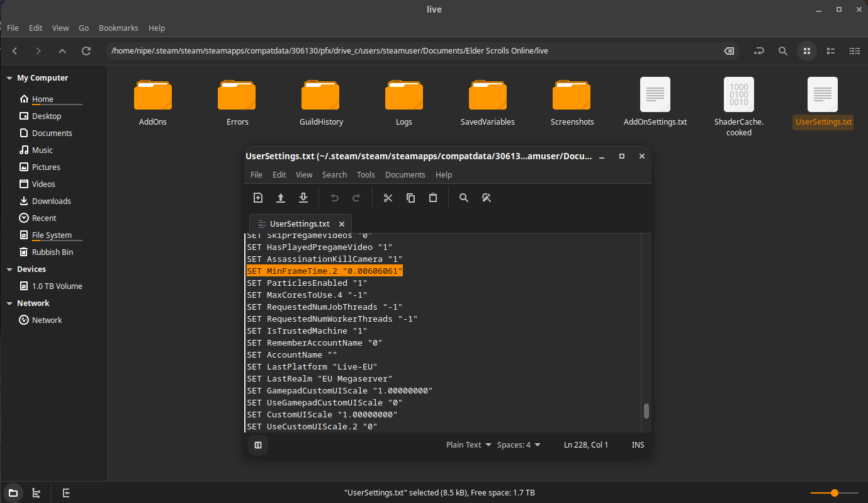Open Spaces: 4 indentation dropdown
Screen dimensions: 868x503
tap(519, 444)
